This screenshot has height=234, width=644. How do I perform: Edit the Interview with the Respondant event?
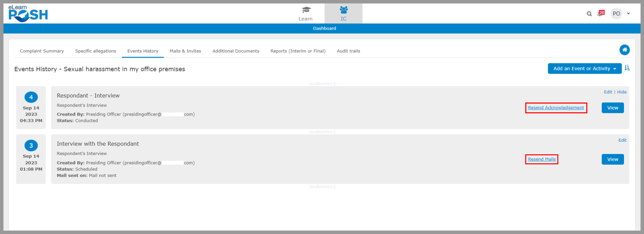click(622, 140)
